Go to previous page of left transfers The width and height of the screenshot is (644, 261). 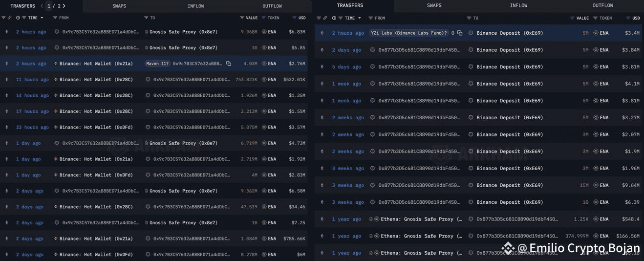coord(41,6)
